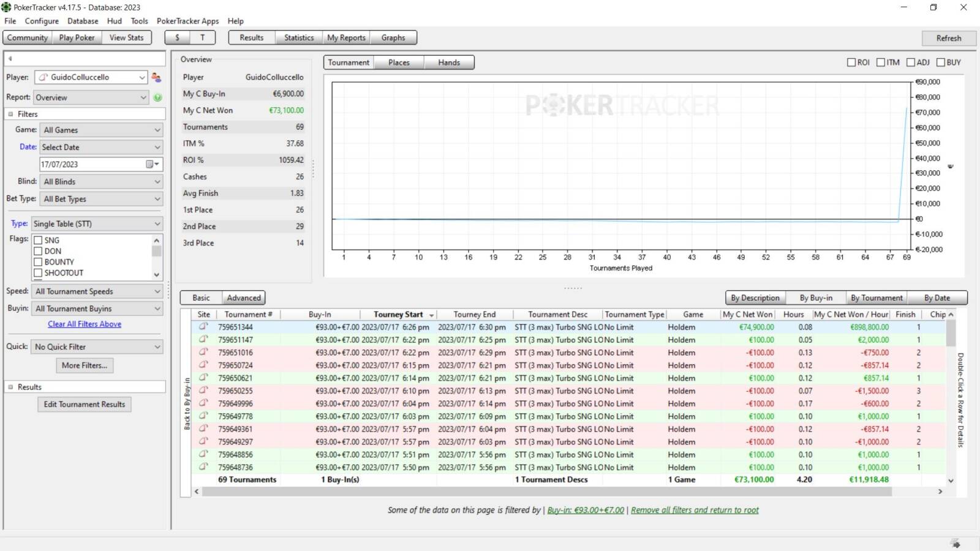Click the PokerTracker app icon in title bar
This screenshot has width=980, height=551.
(6, 7)
